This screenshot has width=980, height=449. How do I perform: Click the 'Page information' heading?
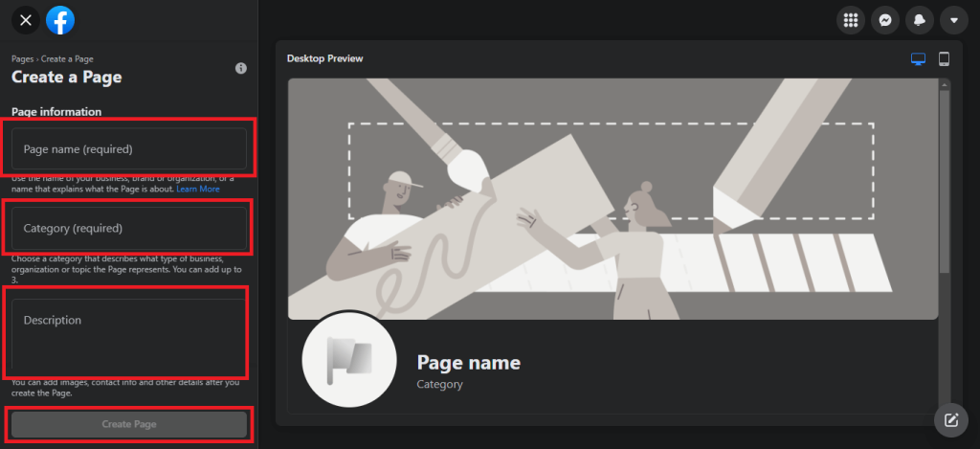pos(56,112)
